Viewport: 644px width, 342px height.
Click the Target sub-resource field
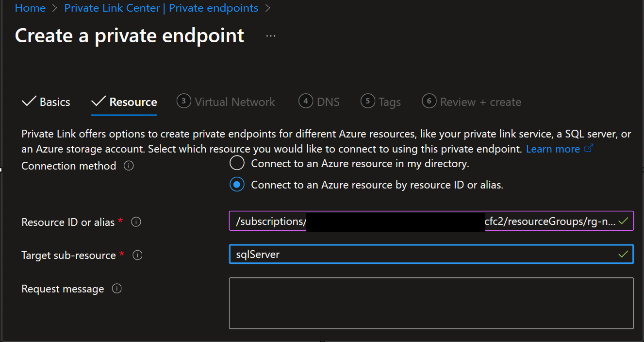tap(422, 254)
